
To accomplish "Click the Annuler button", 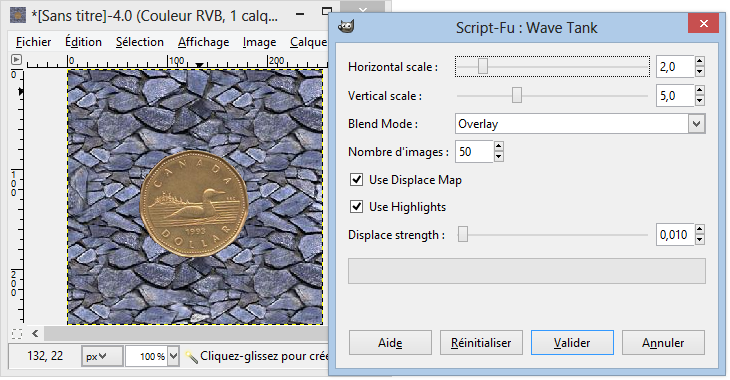I will click(663, 343).
